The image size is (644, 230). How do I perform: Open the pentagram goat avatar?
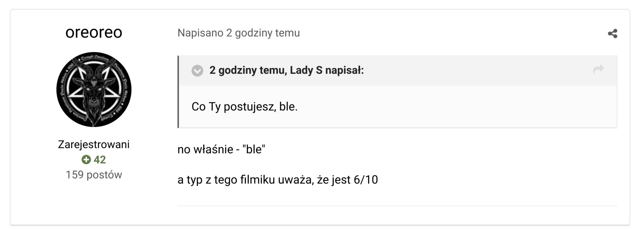click(94, 89)
